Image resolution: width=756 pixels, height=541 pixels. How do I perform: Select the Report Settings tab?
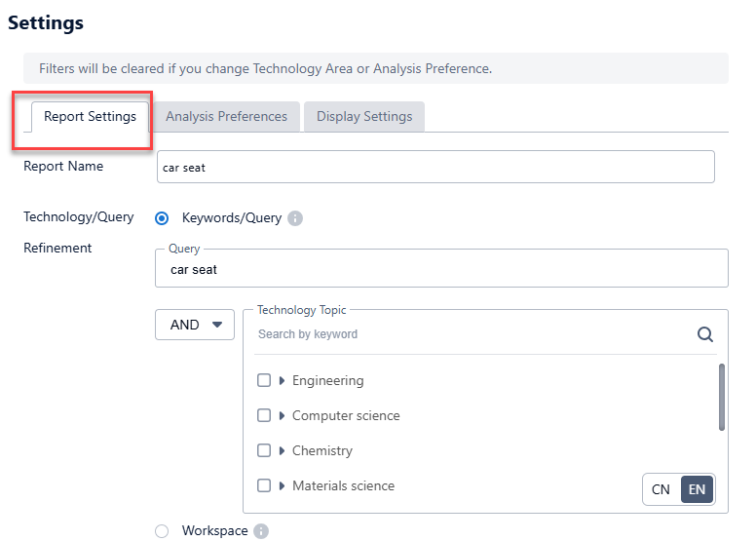tap(90, 117)
